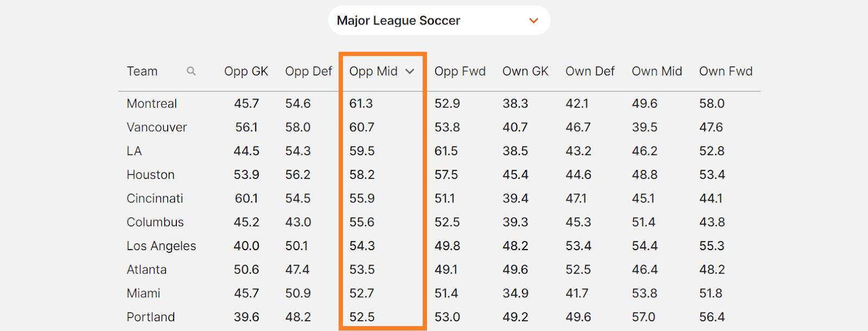Select the Montreal team row
The image size is (868, 331).
[439, 104]
